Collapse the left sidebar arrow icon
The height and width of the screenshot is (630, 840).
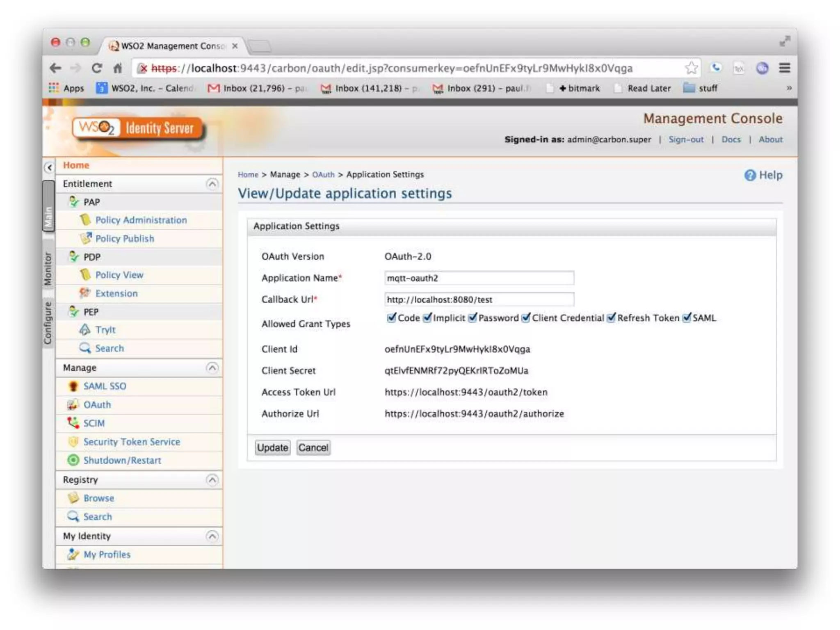tap(49, 167)
